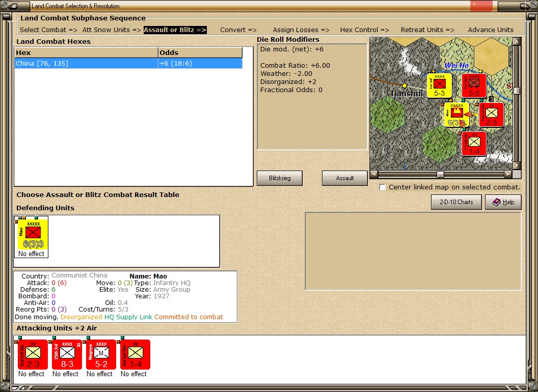Click the red 5-5 unit on the map

tap(474, 86)
